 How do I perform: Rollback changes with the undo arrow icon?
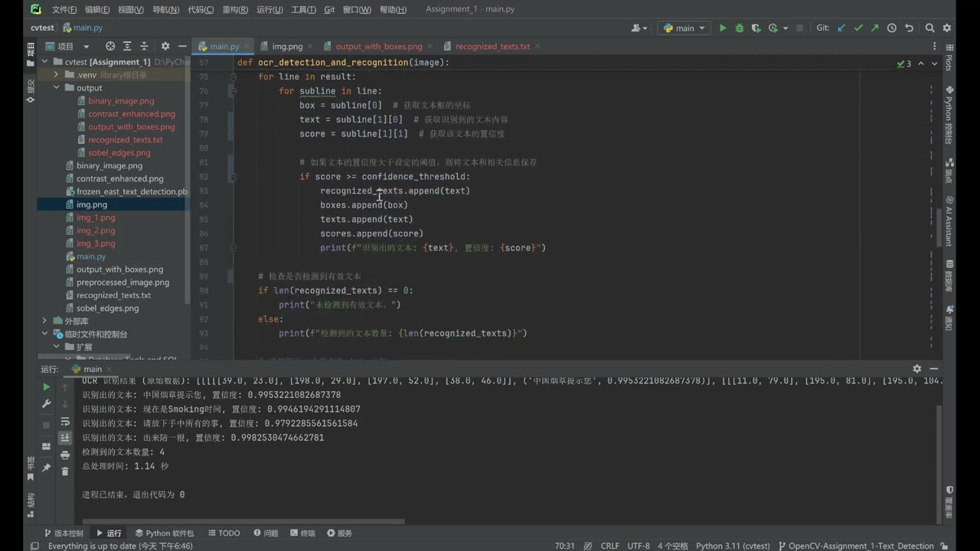[x=909, y=28]
